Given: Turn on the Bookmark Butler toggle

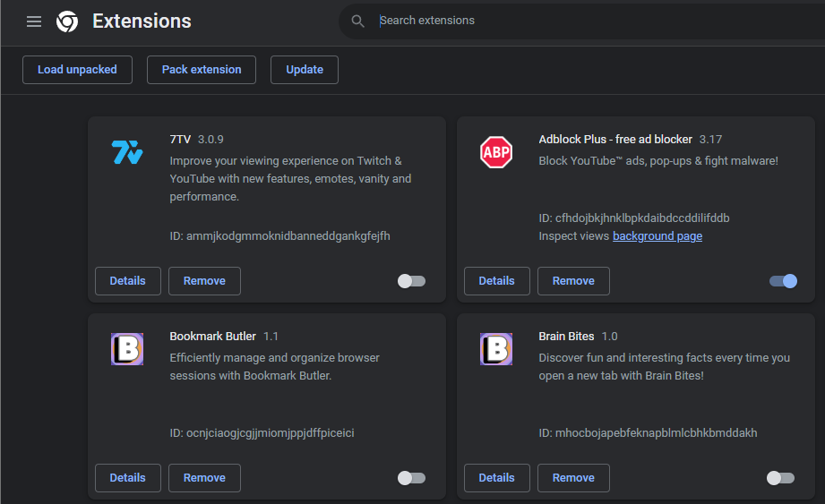Looking at the screenshot, I should [x=411, y=478].
